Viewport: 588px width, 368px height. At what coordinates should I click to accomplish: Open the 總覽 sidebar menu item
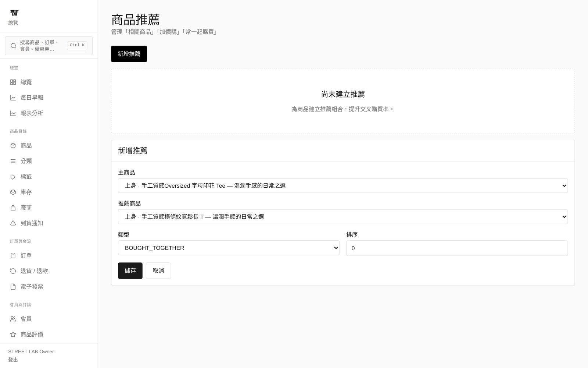pyautogui.click(x=49, y=82)
